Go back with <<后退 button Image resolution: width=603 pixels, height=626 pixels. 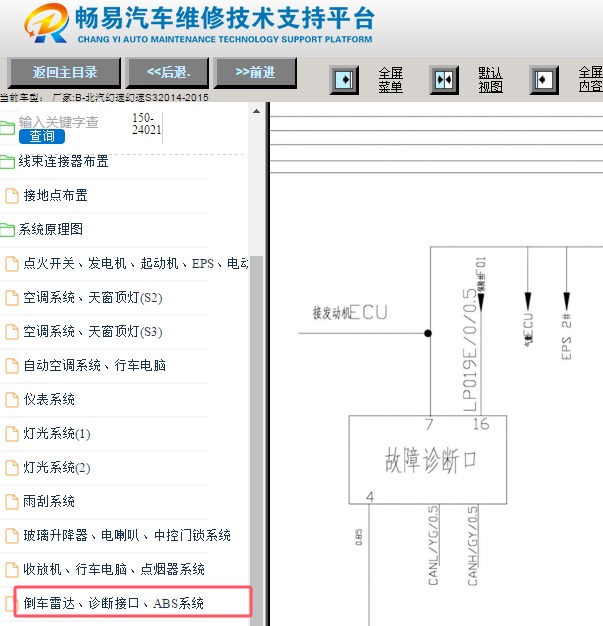[168, 72]
